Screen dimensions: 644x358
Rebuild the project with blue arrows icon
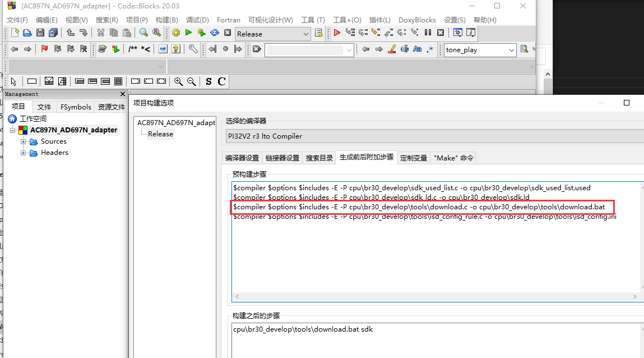pos(215,33)
